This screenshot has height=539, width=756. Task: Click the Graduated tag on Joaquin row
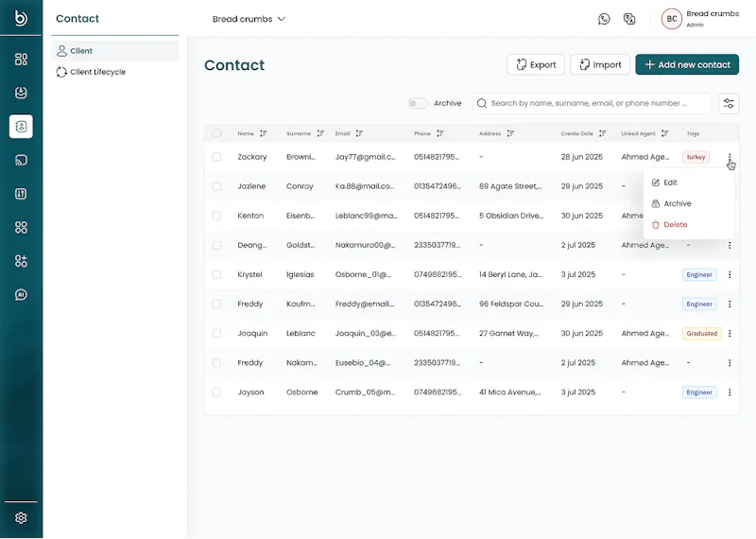pos(702,334)
